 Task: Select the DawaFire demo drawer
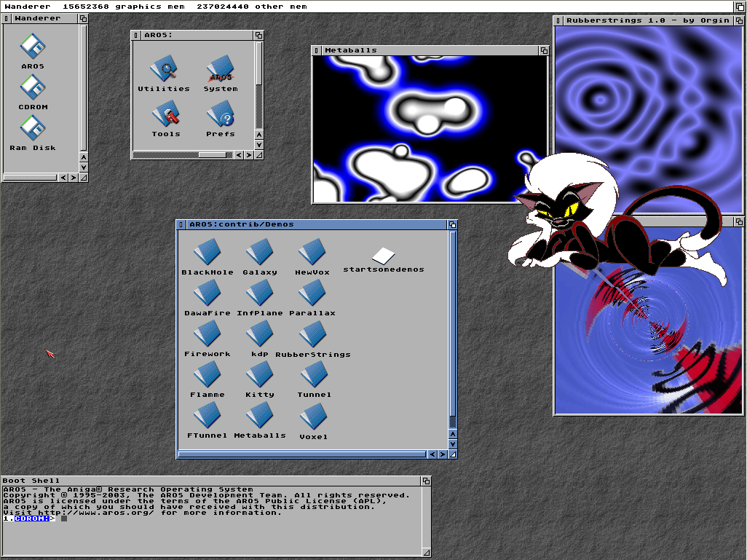207,298
